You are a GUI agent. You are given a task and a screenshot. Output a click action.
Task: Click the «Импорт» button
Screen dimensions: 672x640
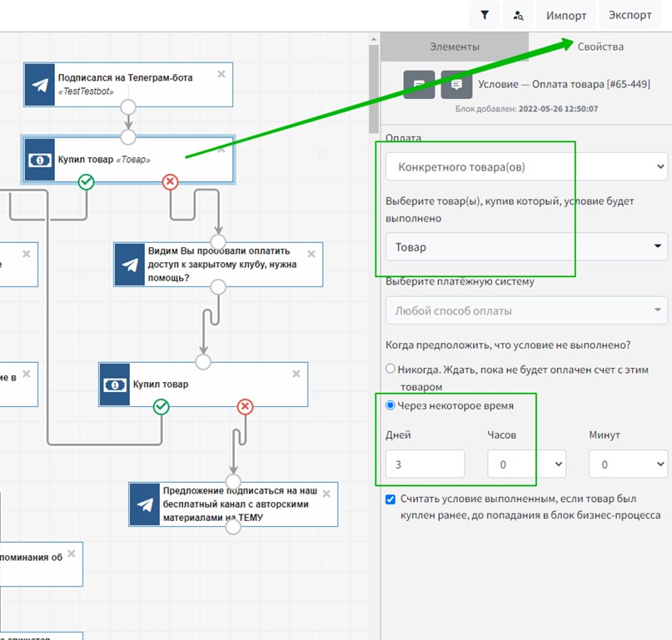[566, 15]
